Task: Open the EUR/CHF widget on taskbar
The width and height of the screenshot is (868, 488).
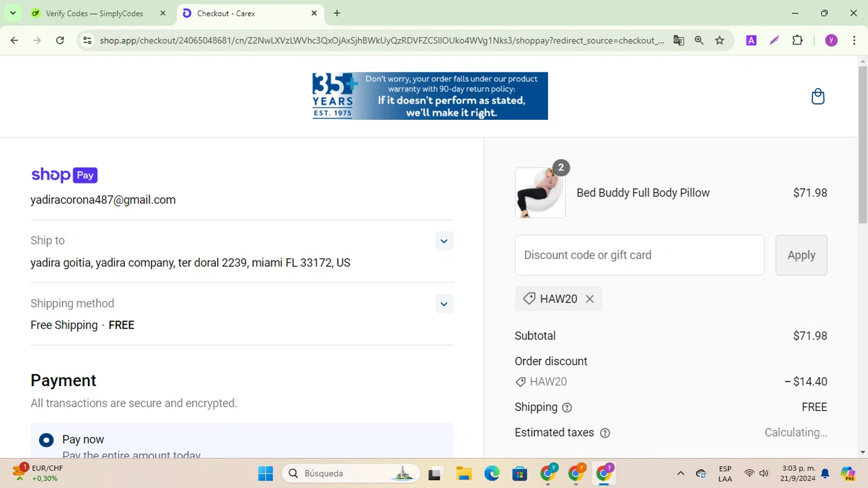Action: pyautogui.click(x=38, y=473)
